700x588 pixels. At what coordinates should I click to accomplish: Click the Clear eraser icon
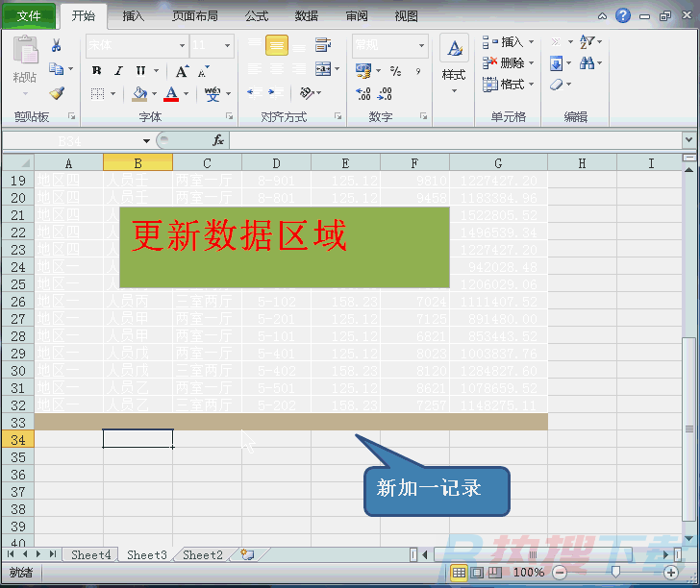pos(556,85)
